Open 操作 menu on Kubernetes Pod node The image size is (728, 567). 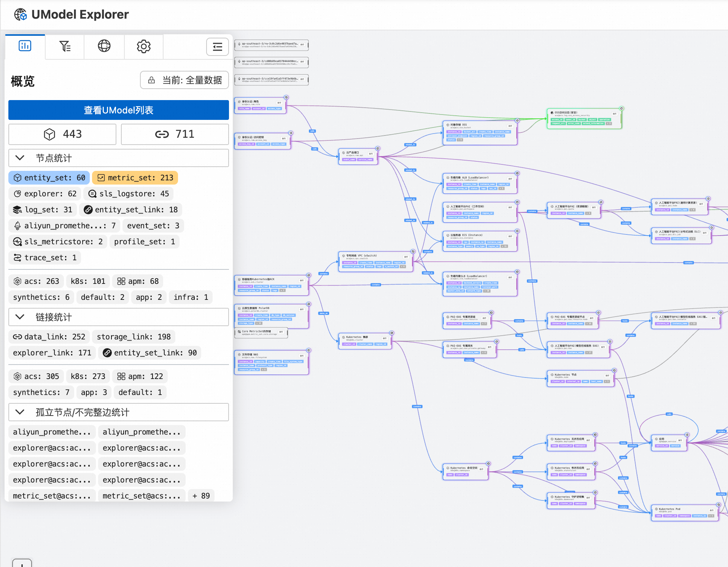[712, 510]
